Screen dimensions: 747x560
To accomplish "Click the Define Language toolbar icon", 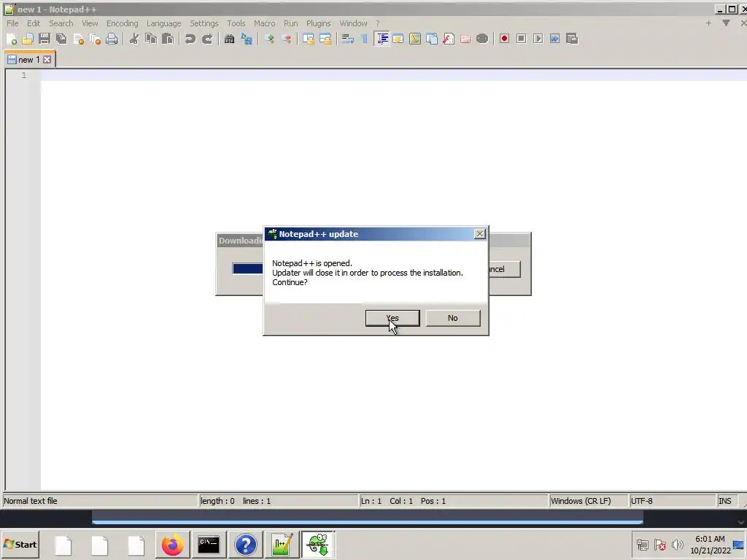I will (398, 39).
